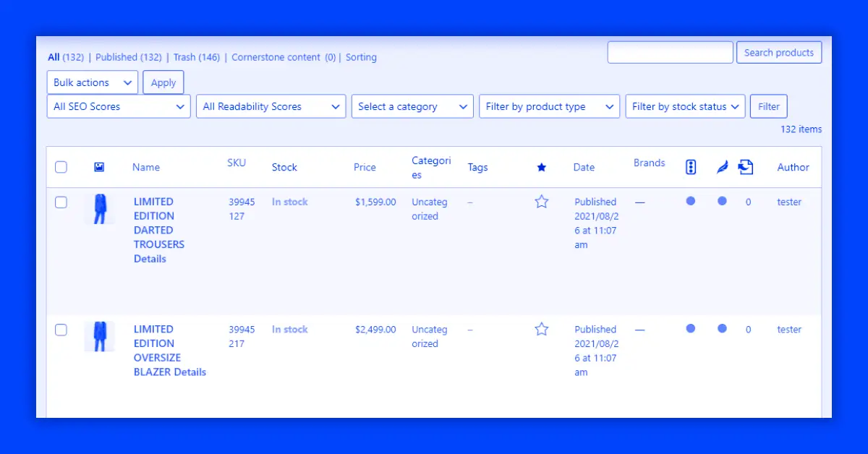
Task: Click the Categories column header
Action: [x=431, y=168]
